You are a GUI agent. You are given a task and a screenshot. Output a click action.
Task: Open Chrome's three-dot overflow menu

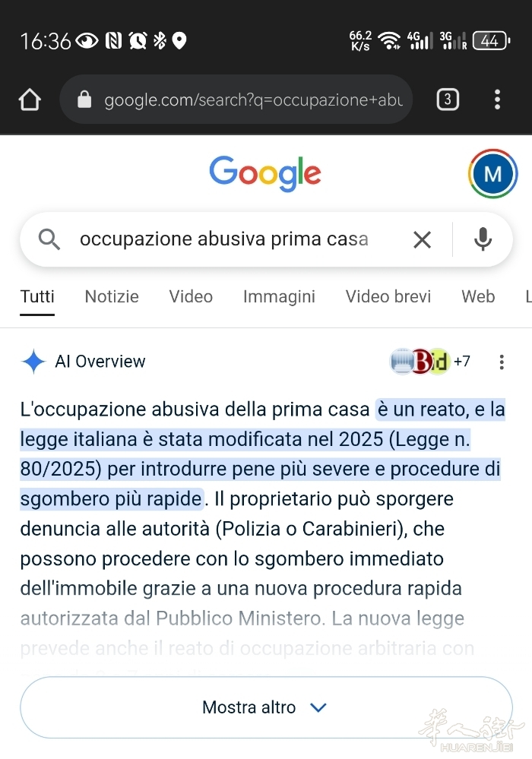497,100
